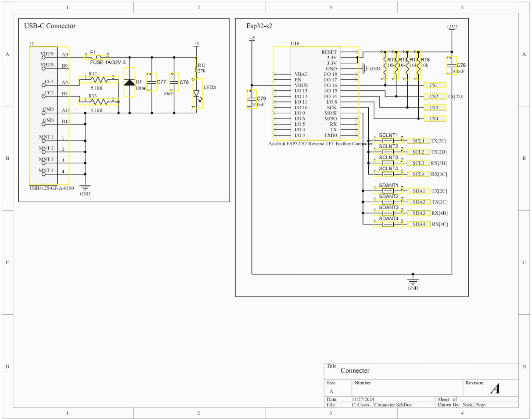Click the SDA2 port
Screen dimensions: 532x419
pos(419,202)
